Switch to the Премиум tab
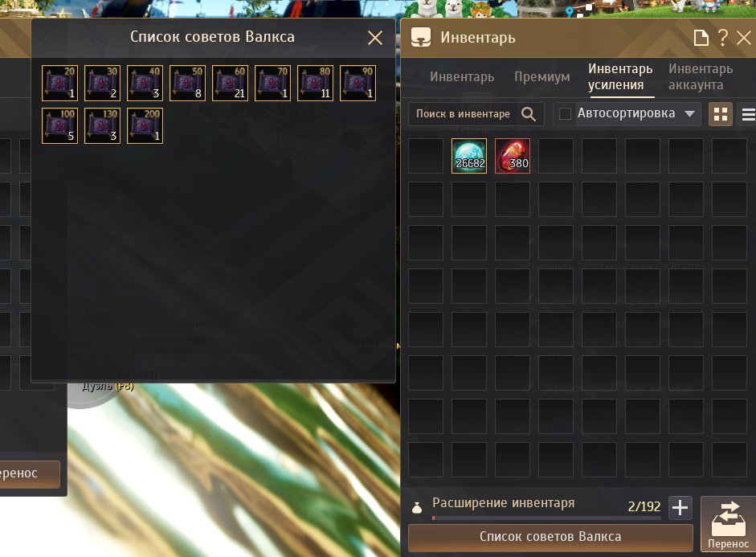This screenshot has height=557, width=756. (542, 76)
